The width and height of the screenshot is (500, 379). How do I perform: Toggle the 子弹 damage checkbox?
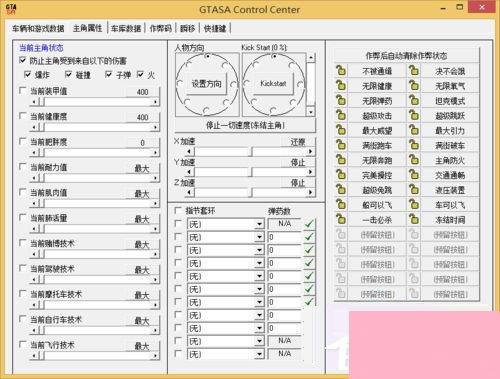pyautogui.click(x=108, y=75)
